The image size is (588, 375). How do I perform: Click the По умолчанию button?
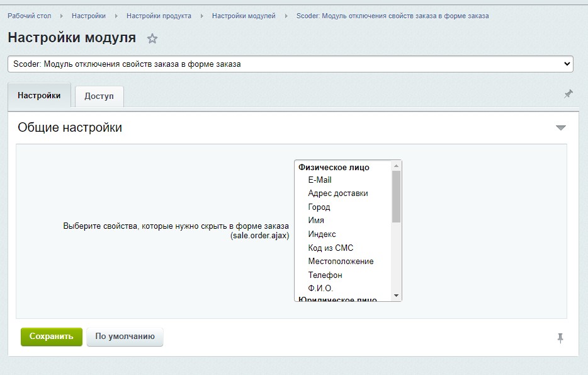click(x=125, y=337)
